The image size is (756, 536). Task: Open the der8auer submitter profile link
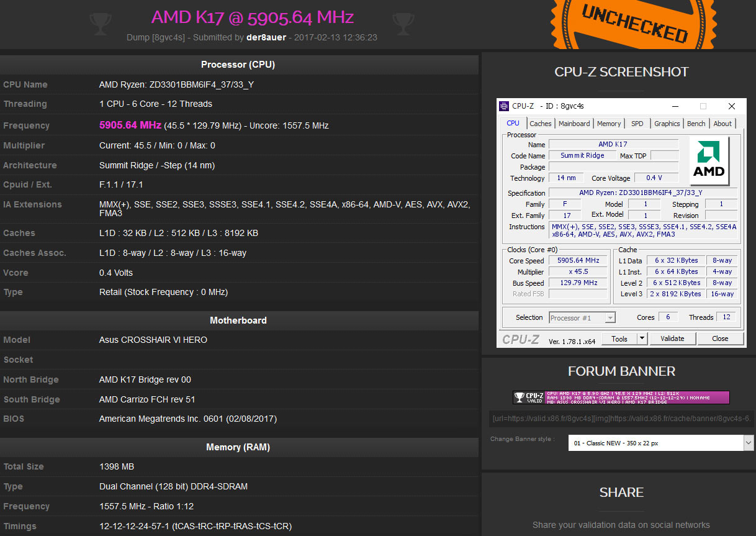pyautogui.click(x=266, y=37)
